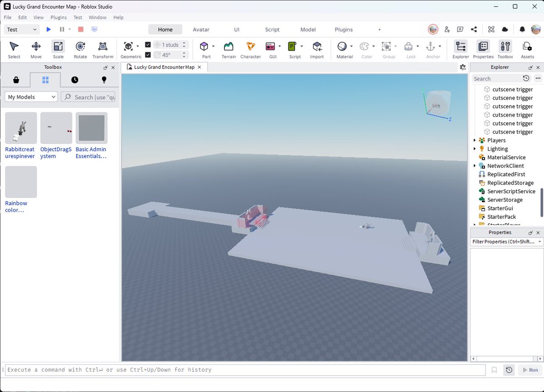The height and width of the screenshot is (392, 544).
Task: Switch to the Avatar ribbon tab
Action: tap(201, 29)
